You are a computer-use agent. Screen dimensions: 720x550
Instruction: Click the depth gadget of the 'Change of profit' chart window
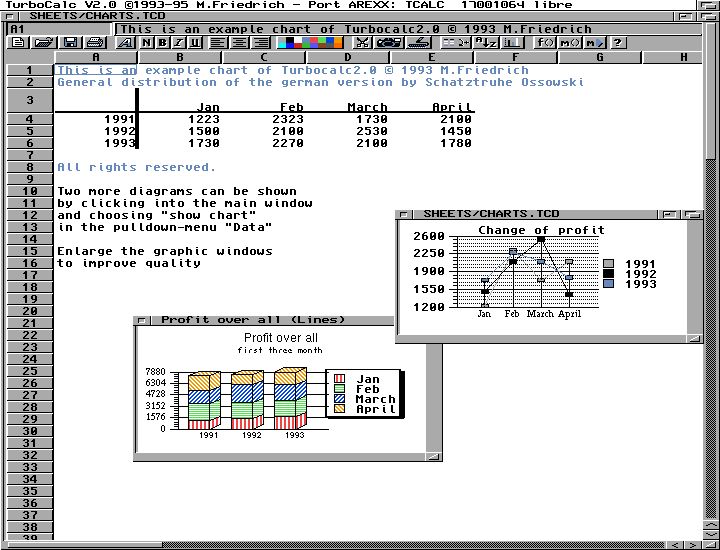pos(692,214)
